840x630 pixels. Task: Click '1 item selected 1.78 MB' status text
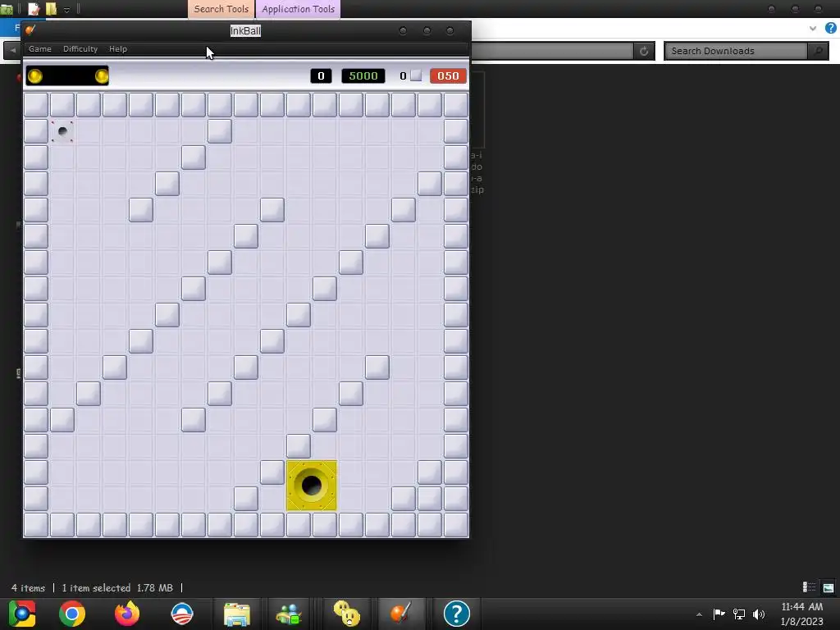[x=117, y=587]
